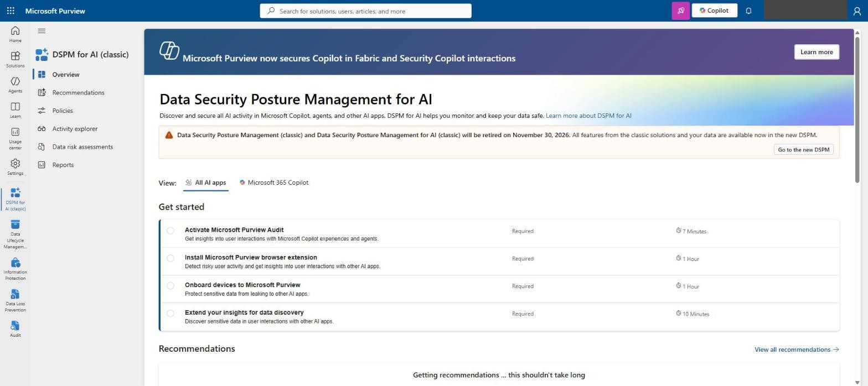This screenshot has height=386, width=868.
Task: Open Information Protection rail icon
Action: tap(15, 269)
